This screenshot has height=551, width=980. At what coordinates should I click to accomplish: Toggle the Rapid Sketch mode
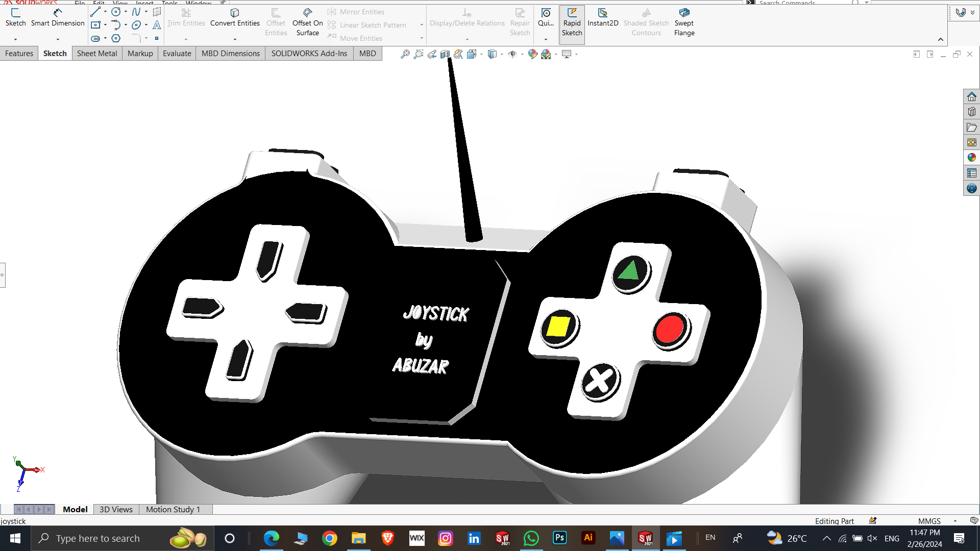(572, 22)
